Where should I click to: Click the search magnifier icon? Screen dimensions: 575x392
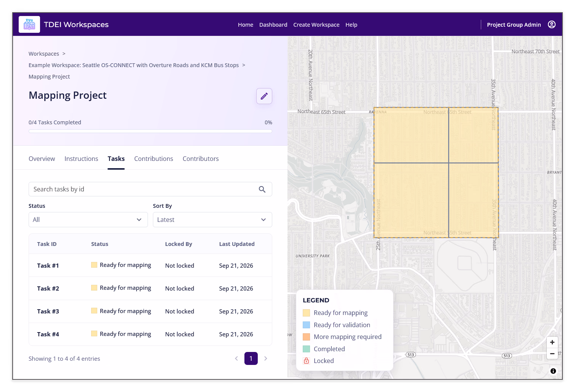point(262,189)
